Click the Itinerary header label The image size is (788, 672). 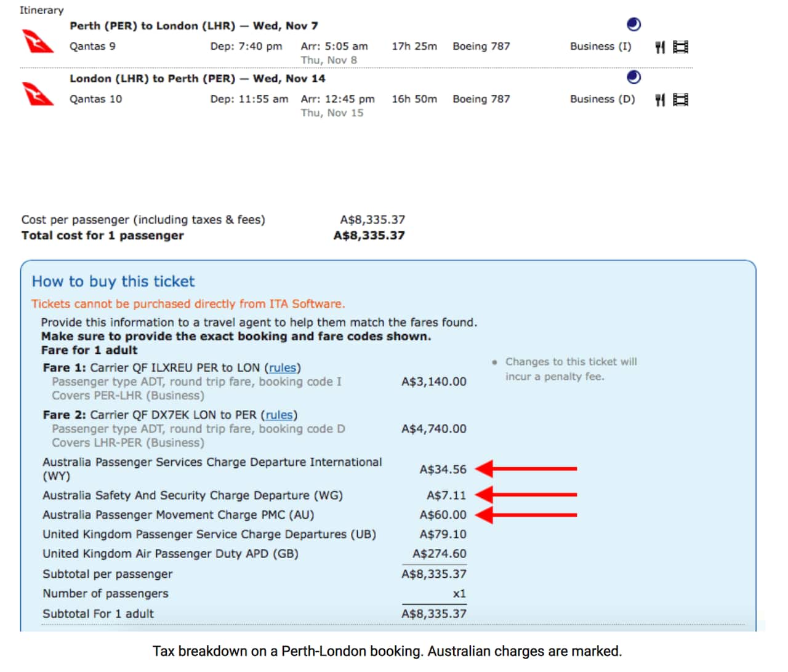(x=42, y=10)
